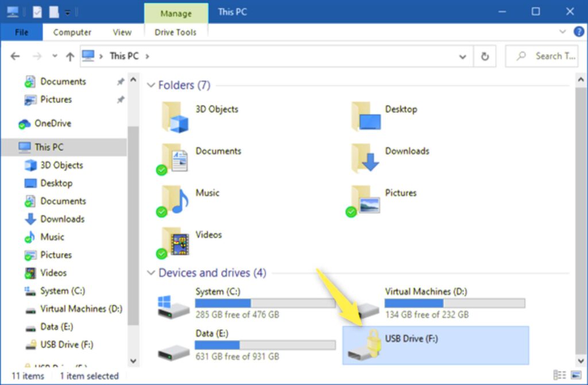
Task: Click the New folder quick access icon
Action: tap(54, 12)
